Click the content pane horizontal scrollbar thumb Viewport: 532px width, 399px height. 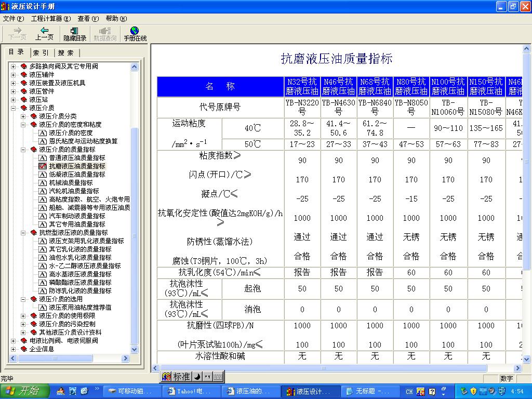323,368
